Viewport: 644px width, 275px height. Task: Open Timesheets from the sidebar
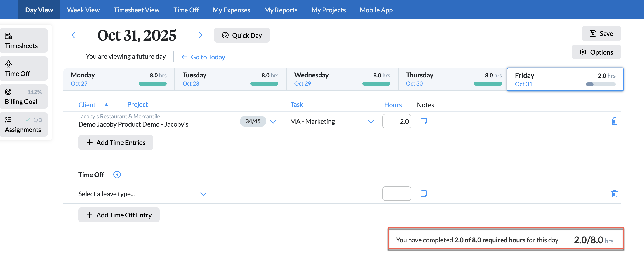[x=24, y=41]
